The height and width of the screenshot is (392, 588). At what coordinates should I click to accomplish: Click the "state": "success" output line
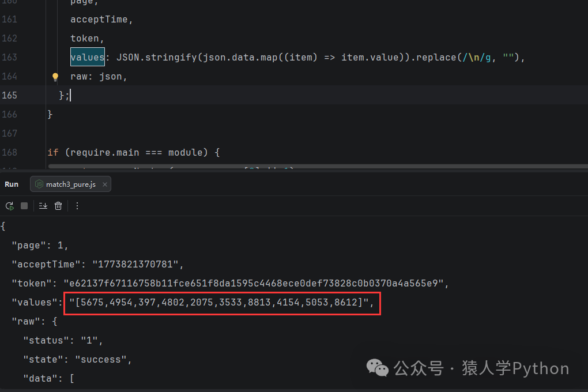(x=77, y=359)
